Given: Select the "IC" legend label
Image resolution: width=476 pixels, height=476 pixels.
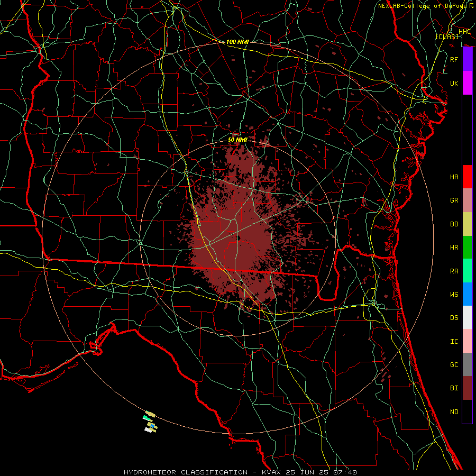Looking at the screenshot, I should coord(454,342).
